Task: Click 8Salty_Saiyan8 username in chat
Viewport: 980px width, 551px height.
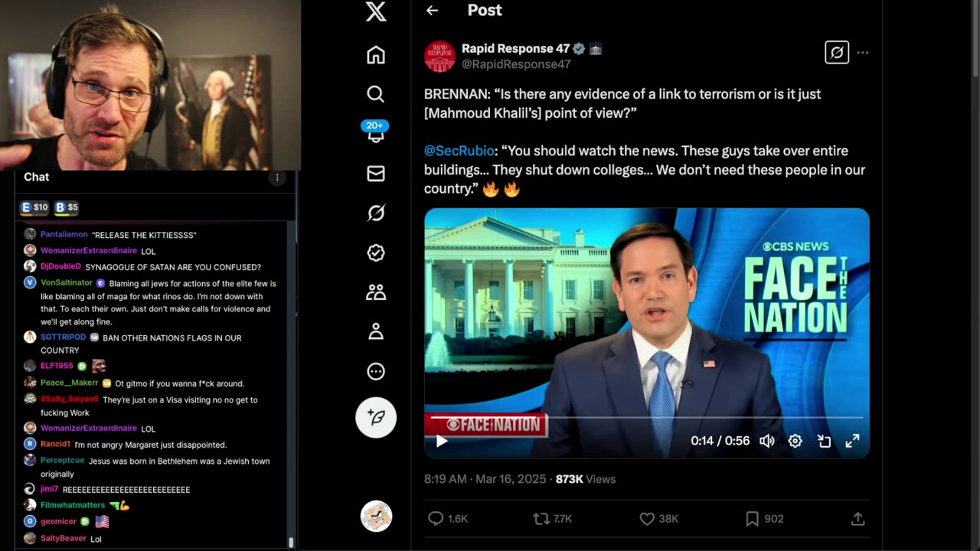Action: [x=70, y=399]
